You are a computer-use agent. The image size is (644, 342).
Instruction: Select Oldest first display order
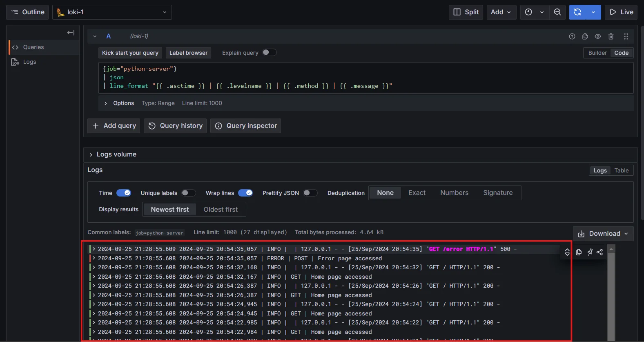tap(221, 209)
